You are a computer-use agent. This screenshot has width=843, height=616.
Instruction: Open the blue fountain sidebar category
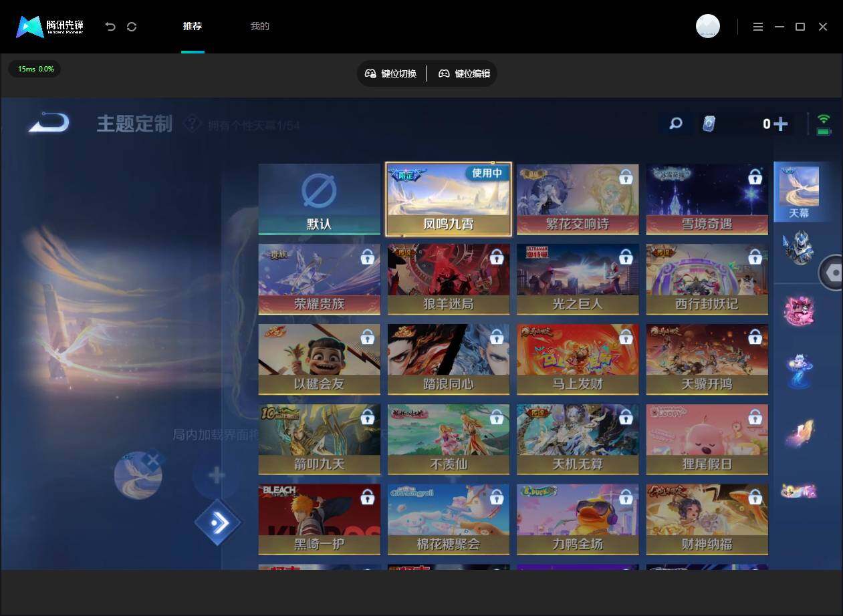point(798,371)
